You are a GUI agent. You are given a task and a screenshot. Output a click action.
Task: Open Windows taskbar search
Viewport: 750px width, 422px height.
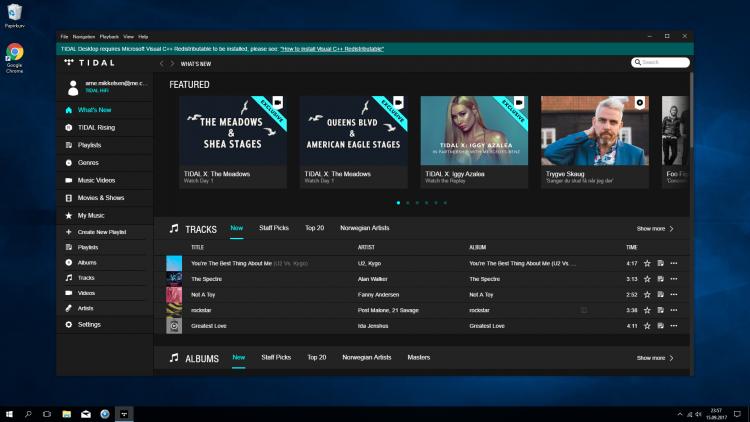coord(28,414)
